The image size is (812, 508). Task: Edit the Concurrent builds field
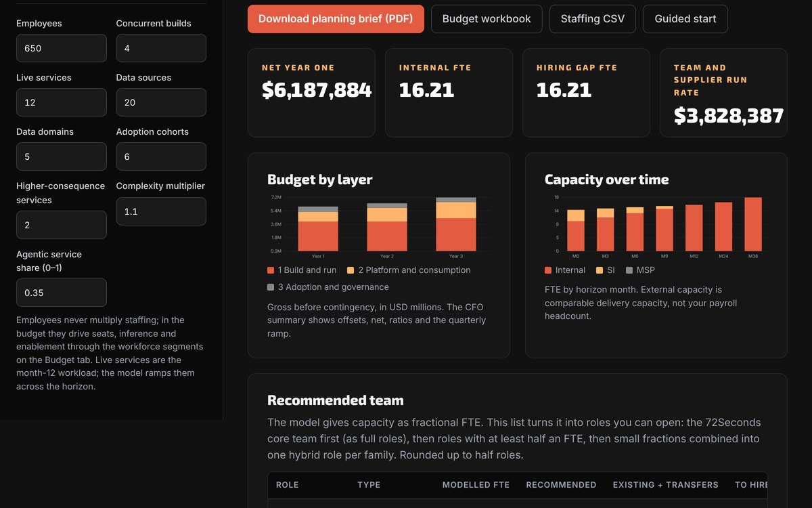pyautogui.click(x=161, y=48)
